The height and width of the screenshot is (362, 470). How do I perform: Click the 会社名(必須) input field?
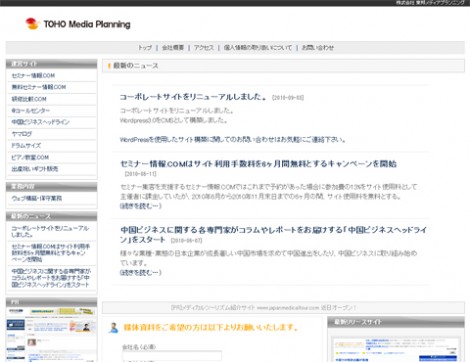pyautogui.click(x=172, y=356)
